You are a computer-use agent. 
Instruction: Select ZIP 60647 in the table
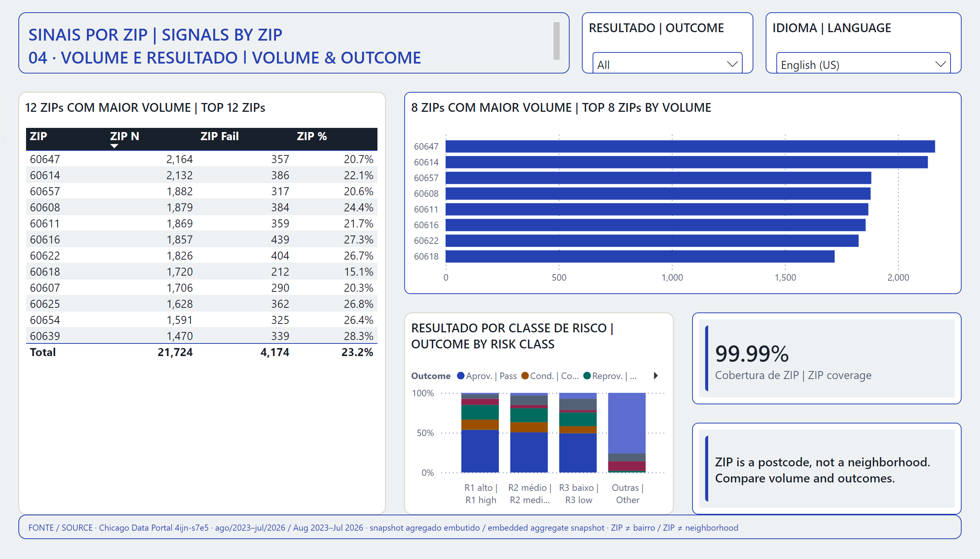pyautogui.click(x=45, y=159)
